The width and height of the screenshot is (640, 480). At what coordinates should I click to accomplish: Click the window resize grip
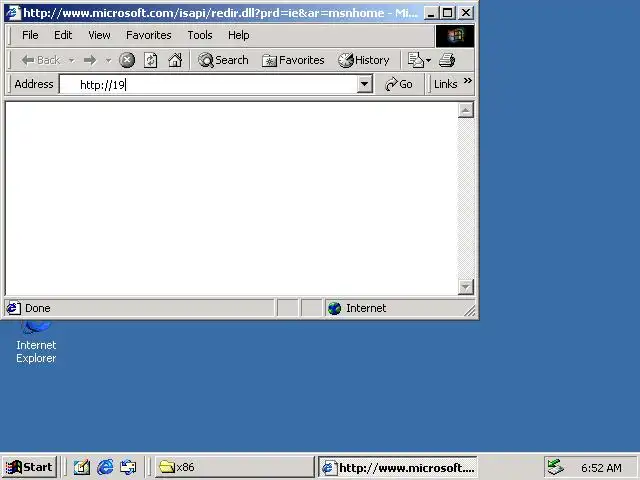(x=470, y=310)
